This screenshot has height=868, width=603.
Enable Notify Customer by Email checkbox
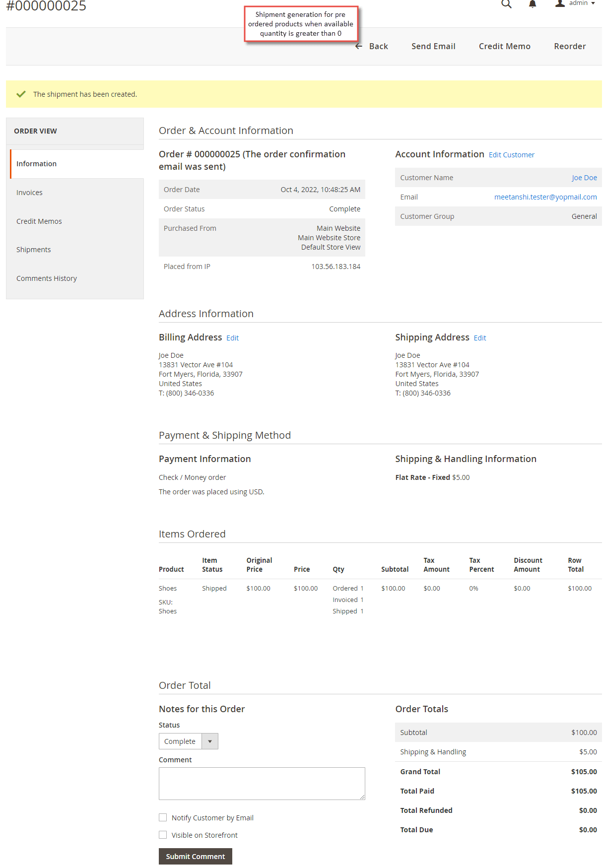tap(163, 817)
